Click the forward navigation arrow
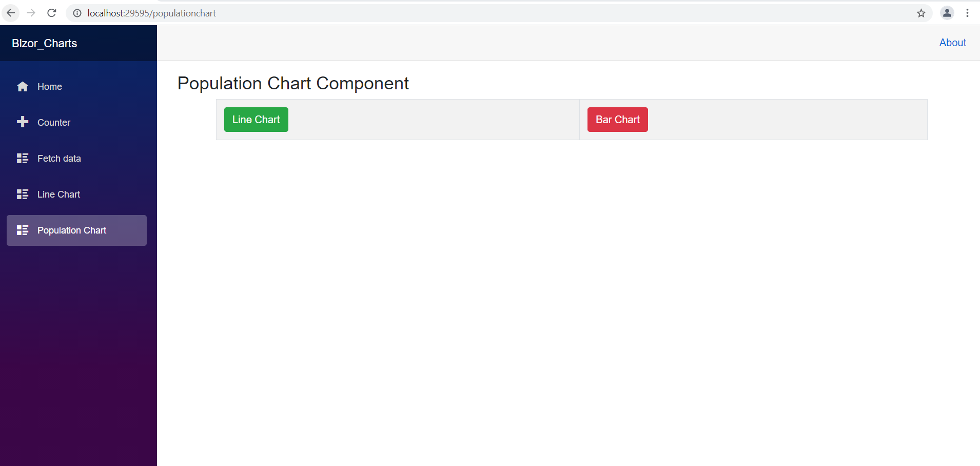This screenshot has height=466, width=980. [x=31, y=13]
